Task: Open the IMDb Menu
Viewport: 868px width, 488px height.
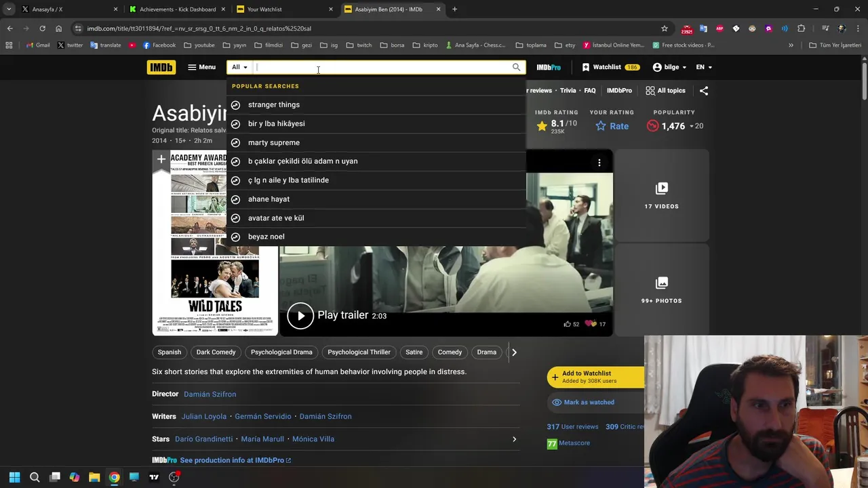Action: point(201,67)
